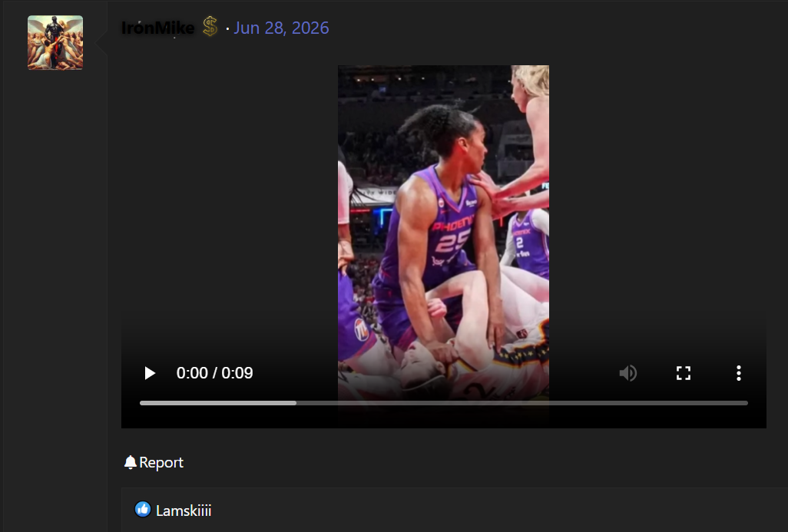Click the gold dollar badge icon
Image resolution: width=788 pixels, height=532 pixels.
(210, 27)
